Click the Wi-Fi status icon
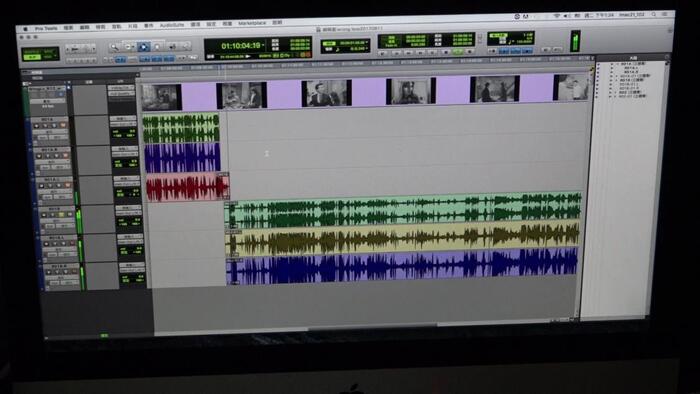 [557, 16]
